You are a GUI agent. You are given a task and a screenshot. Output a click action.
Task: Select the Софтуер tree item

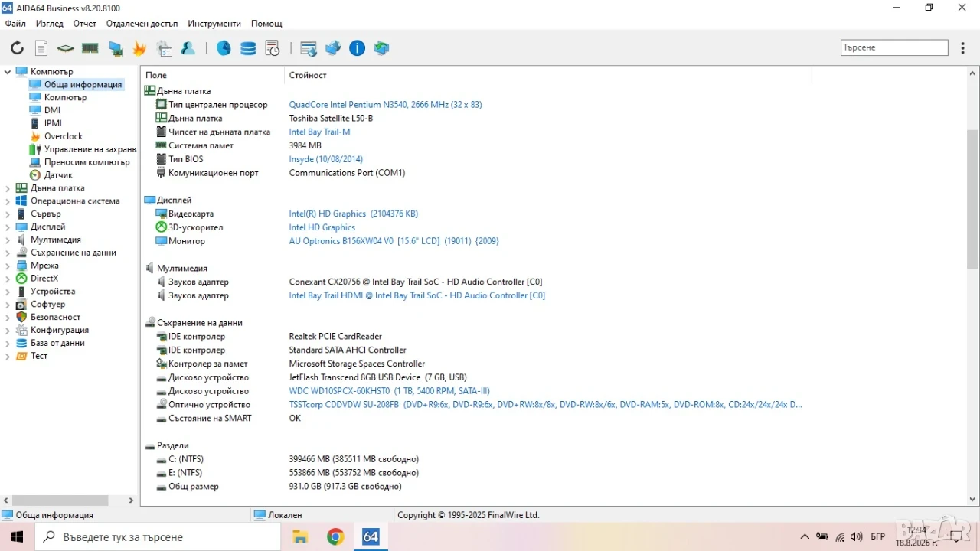(47, 305)
